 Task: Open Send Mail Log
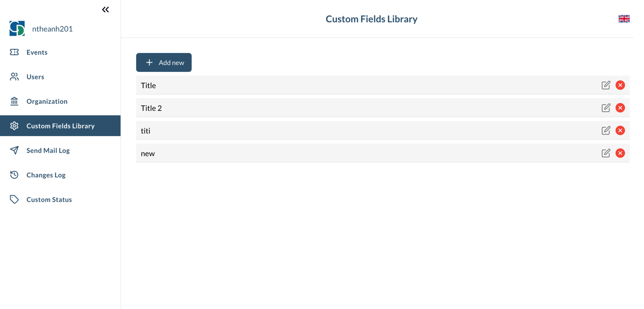[x=48, y=150]
